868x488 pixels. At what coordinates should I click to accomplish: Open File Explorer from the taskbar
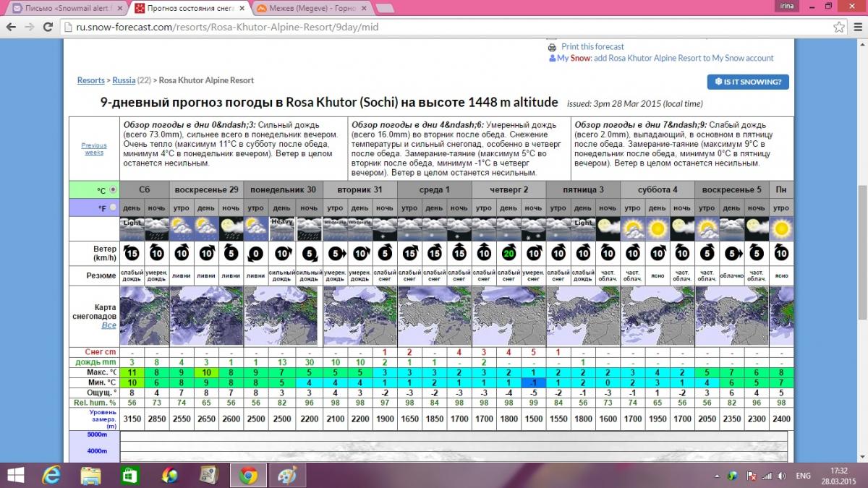(91, 475)
